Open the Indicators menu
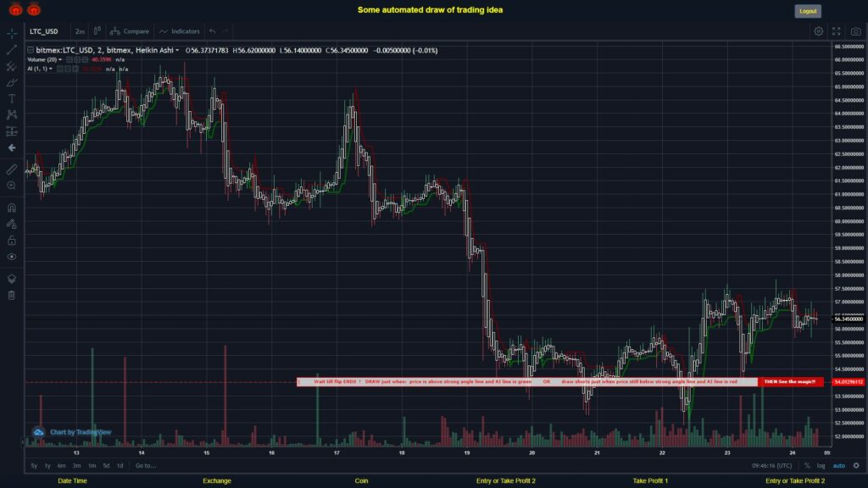868x488 pixels. (x=180, y=31)
